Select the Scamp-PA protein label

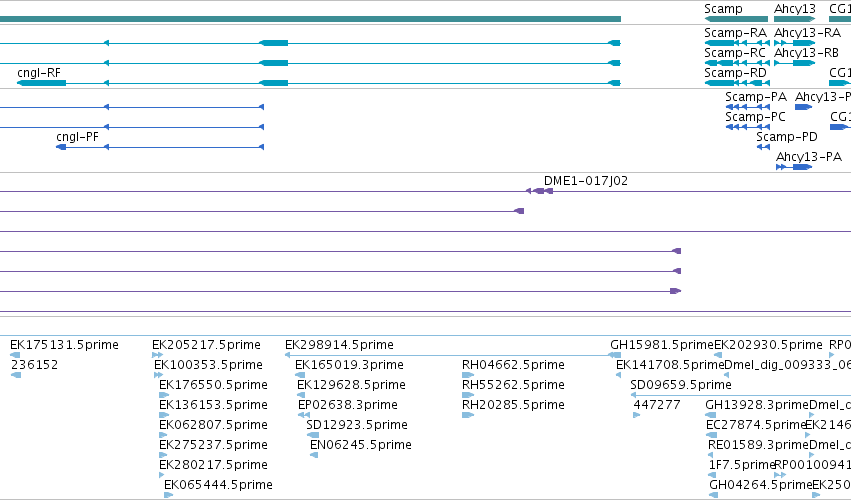pos(756,97)
